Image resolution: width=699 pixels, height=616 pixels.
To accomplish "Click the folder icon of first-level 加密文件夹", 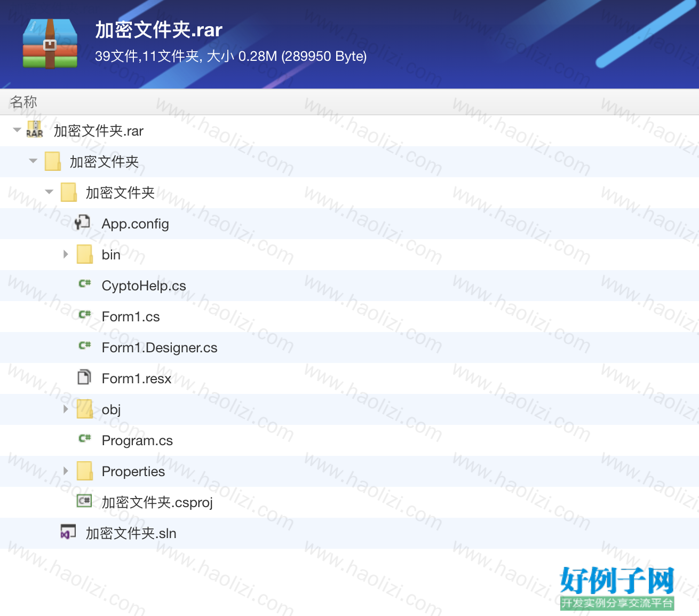I will 52,161.
